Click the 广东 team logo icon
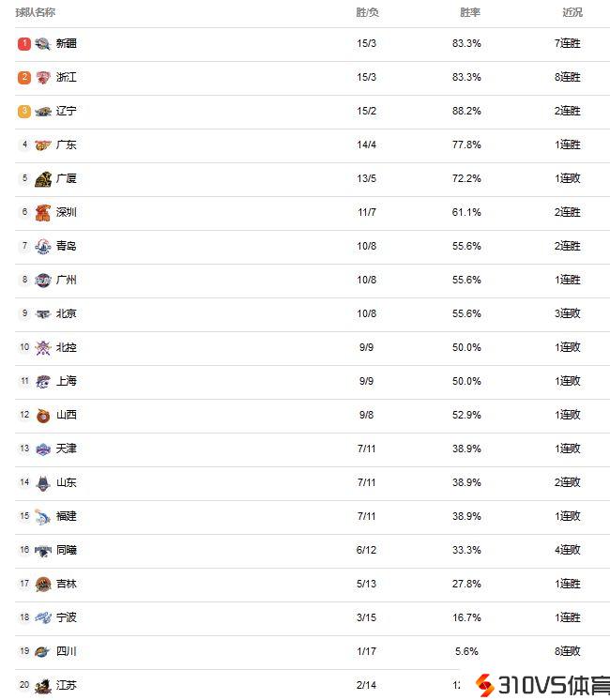The height and width of the screenshot is (700, 610). 43,145
